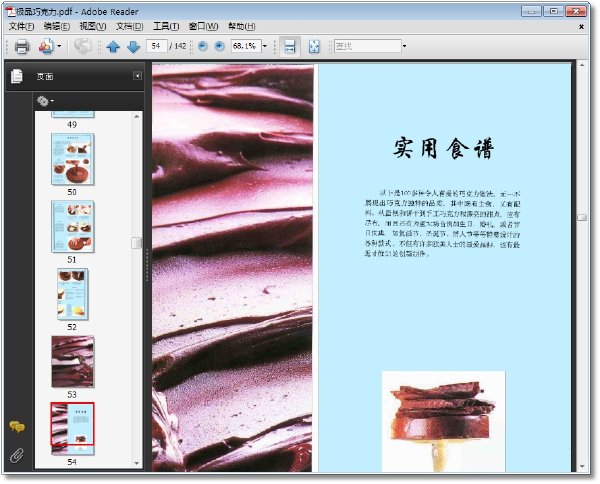
Task: Open the zoom percentage dropdown
Action: point(264,46)
